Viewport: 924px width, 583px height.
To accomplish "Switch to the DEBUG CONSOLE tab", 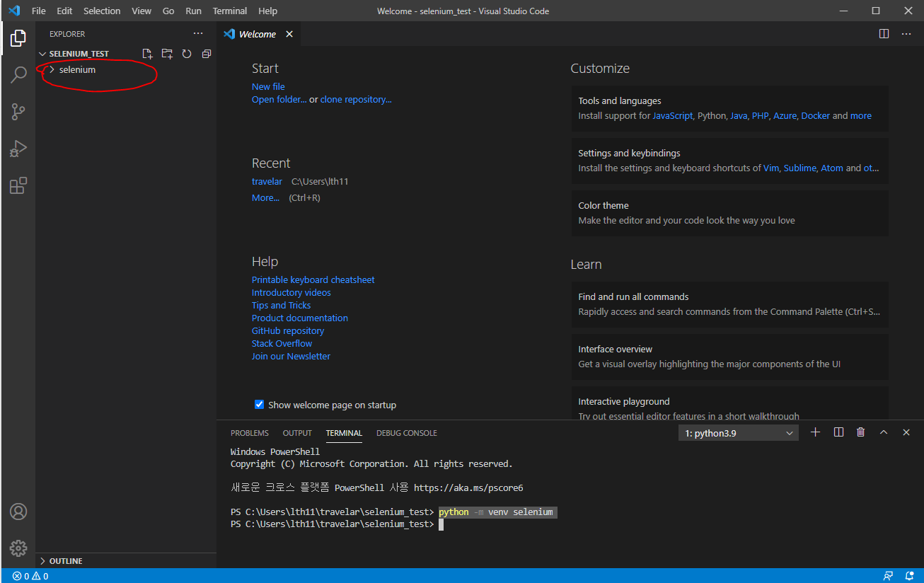I will point(407,433).
